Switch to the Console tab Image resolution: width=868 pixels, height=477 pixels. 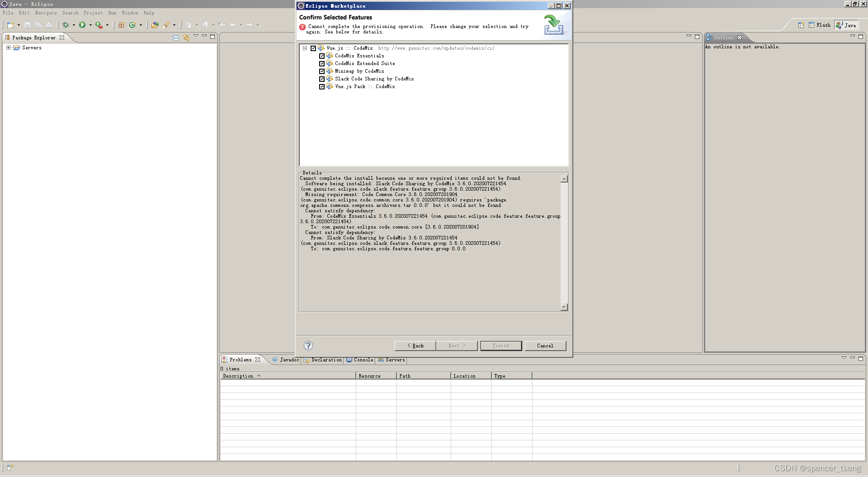pos(360,360)
